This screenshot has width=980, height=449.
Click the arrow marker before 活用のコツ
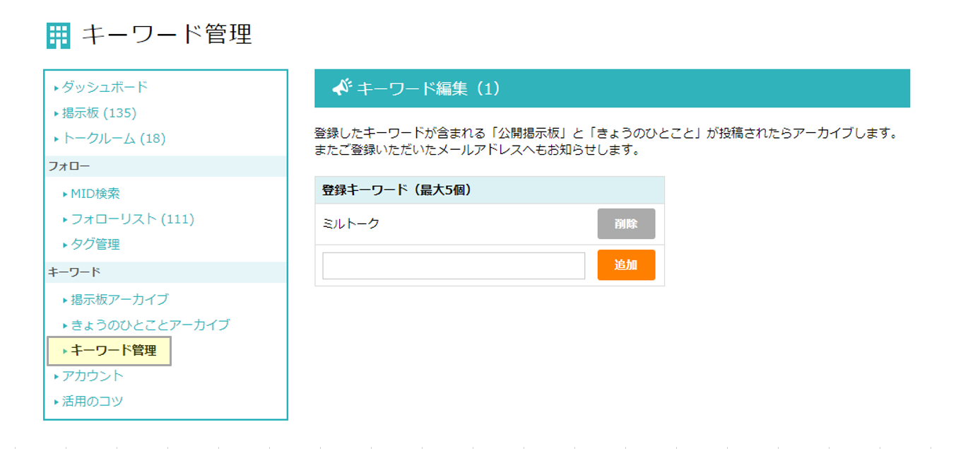click(x=57, y=402)
